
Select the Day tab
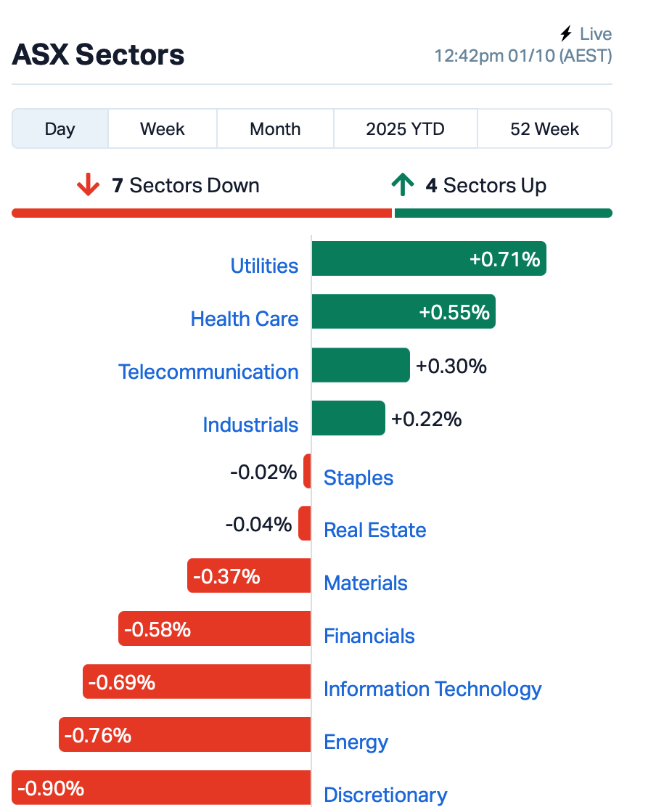[x=60, y=129]
